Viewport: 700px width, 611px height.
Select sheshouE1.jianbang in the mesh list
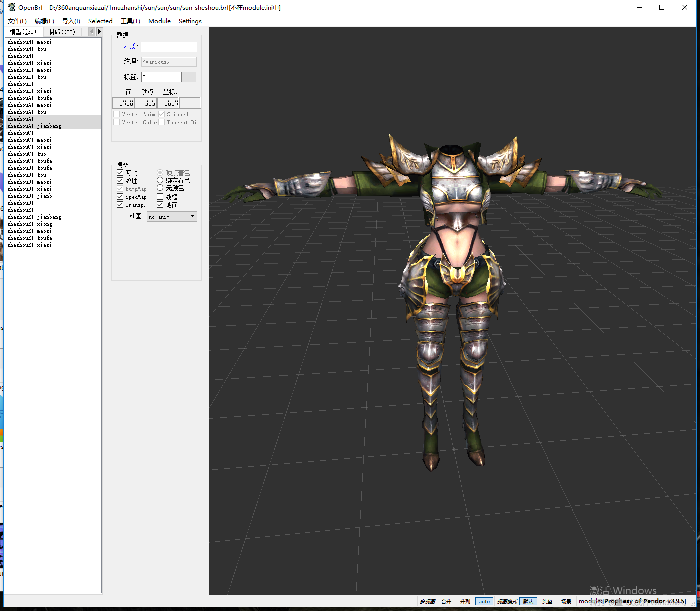click(x=53, y=217)
